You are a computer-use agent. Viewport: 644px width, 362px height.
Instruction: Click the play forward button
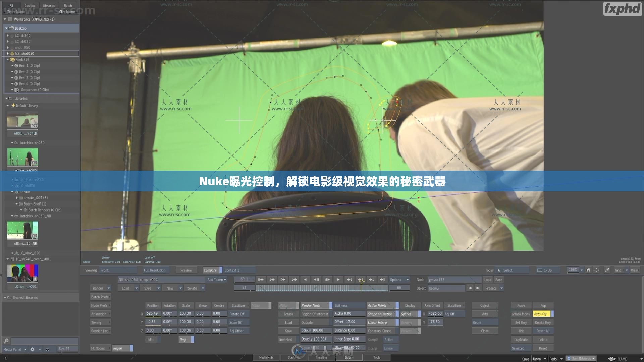pos(338,279)
